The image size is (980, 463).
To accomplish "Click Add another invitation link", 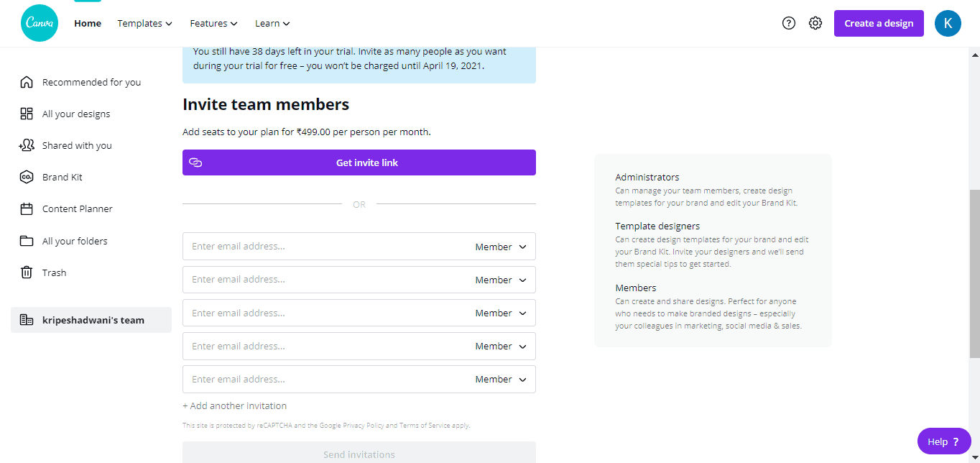I will [x=235, y=405].
